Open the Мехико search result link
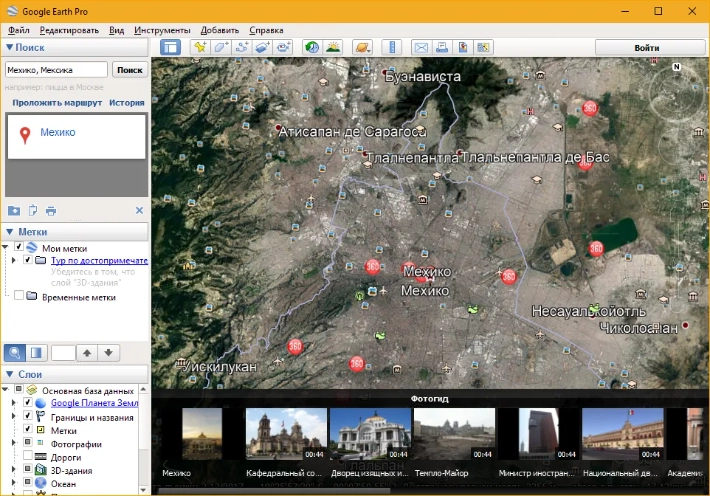This screenshot has height=496, width=710. pos(58,132)
